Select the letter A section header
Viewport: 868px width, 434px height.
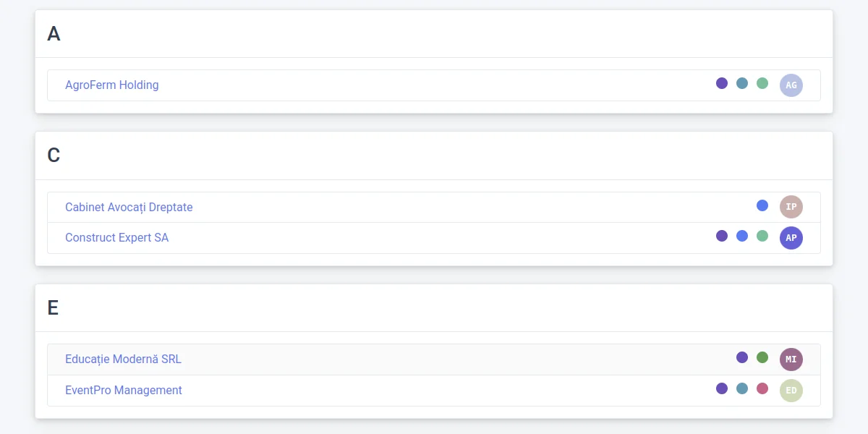(53, 33)
